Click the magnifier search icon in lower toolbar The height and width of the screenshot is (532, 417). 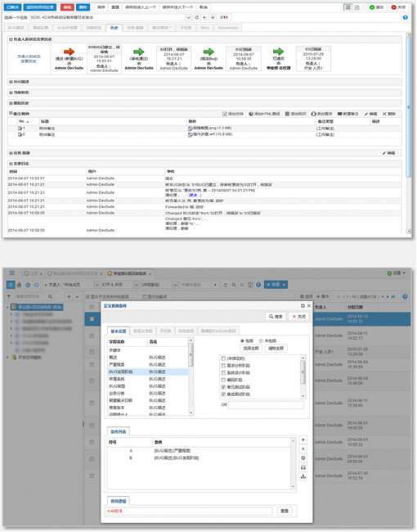(x=234, y=285)
